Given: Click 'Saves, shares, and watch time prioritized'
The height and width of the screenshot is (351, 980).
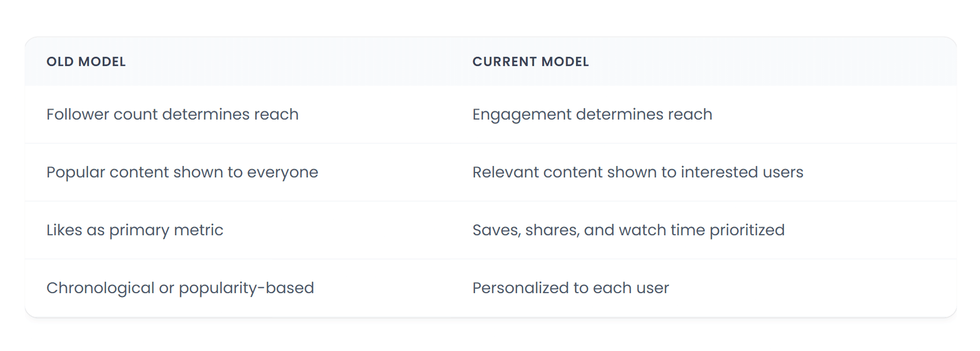Looking at the screenshot, I should click(628, 230).
